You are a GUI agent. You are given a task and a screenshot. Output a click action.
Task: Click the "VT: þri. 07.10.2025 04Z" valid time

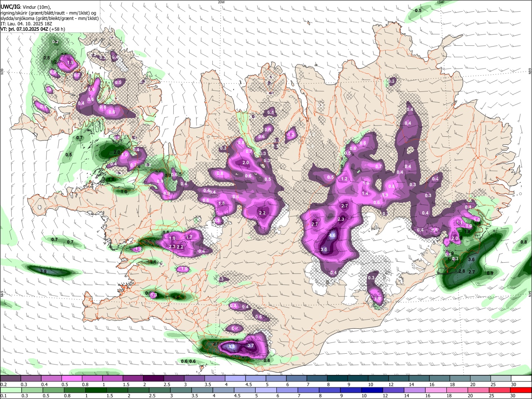(x=24, y=30)
